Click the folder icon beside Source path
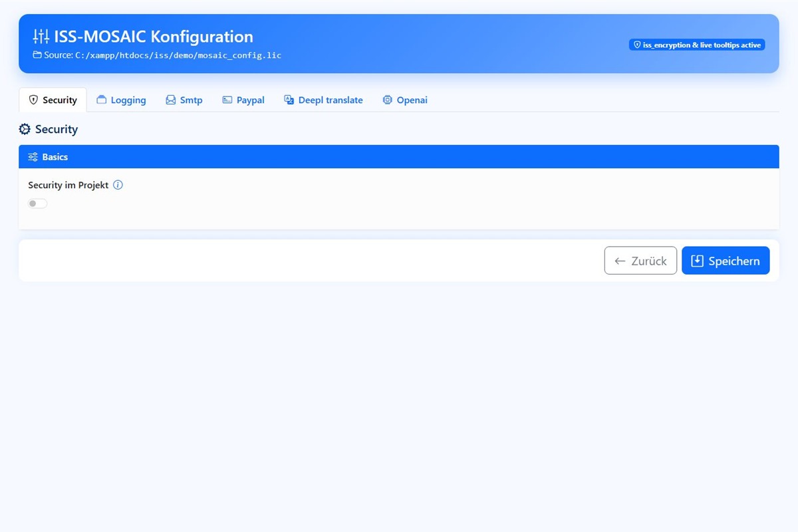Screen dimensions: 798x532 (37, 55)
